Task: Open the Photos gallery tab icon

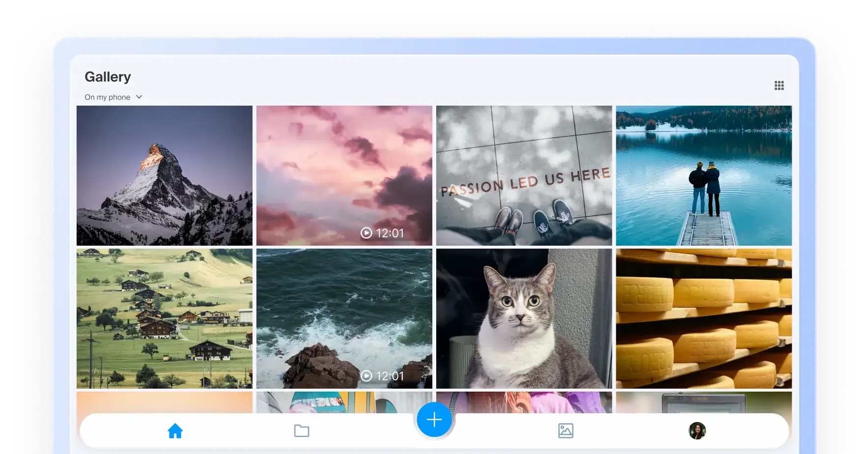Action: click(566, 431)
